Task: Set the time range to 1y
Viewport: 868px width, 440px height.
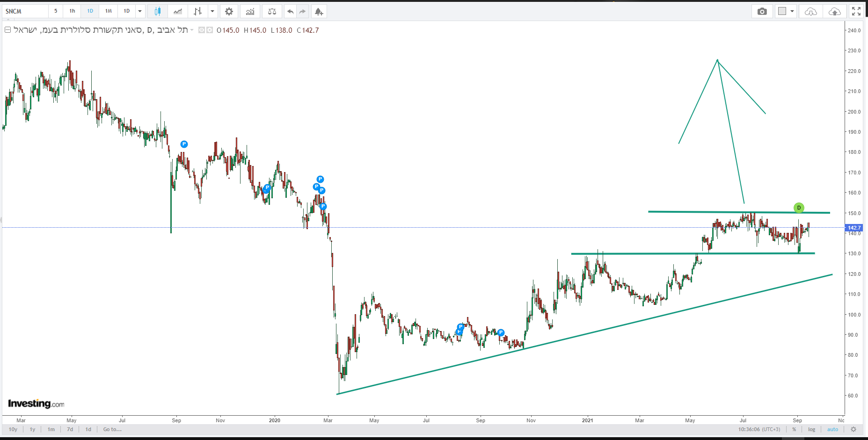Action: 32,429
